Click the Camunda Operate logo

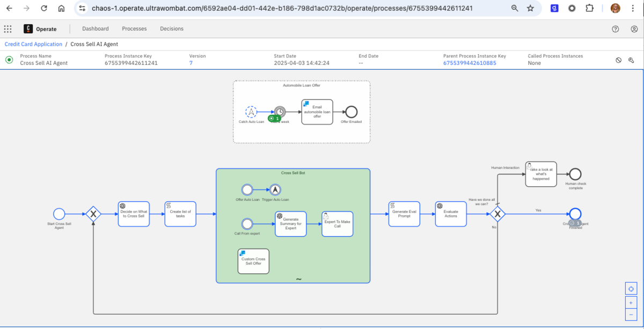(28, 29)
